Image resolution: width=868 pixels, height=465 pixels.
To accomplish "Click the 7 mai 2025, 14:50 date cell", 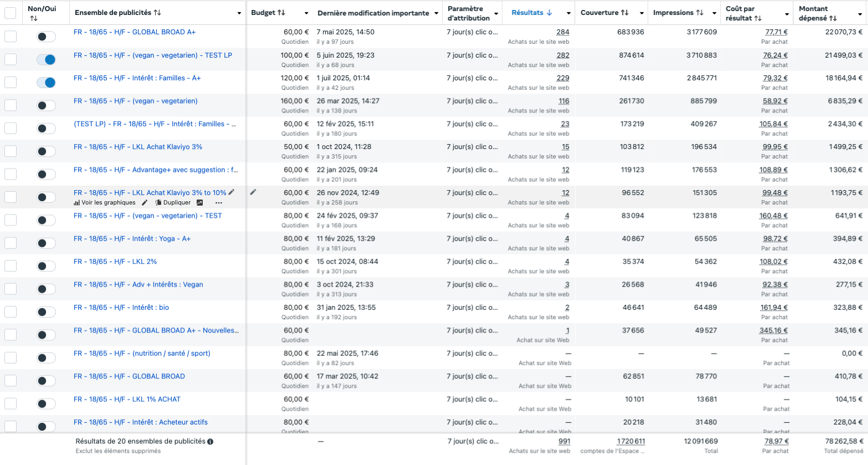I will [346, 32].
